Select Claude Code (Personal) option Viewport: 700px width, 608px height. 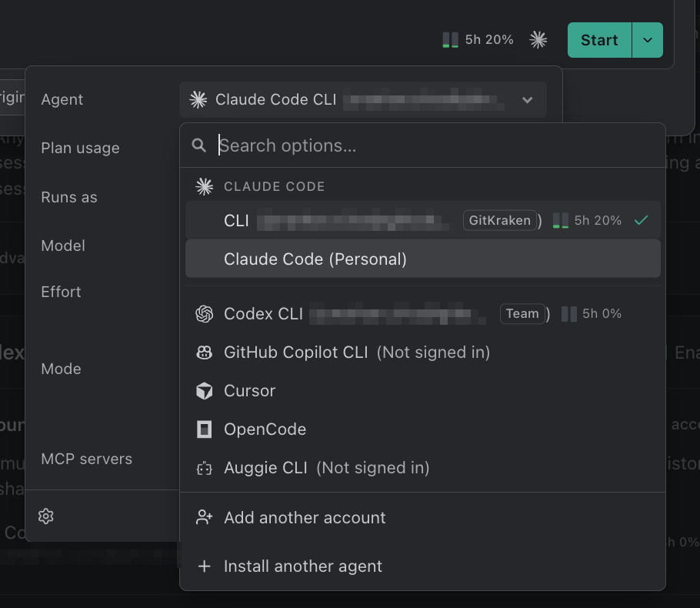[x=423, y=259]
